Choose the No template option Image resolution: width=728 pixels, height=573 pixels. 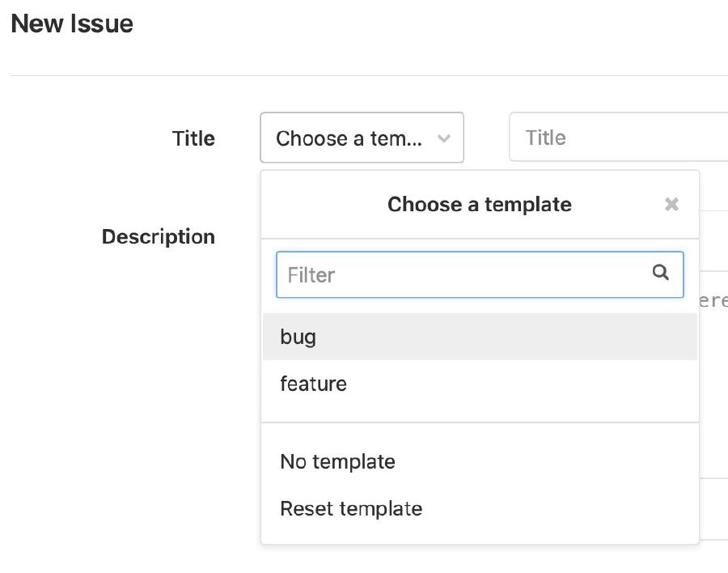(337, 461)
